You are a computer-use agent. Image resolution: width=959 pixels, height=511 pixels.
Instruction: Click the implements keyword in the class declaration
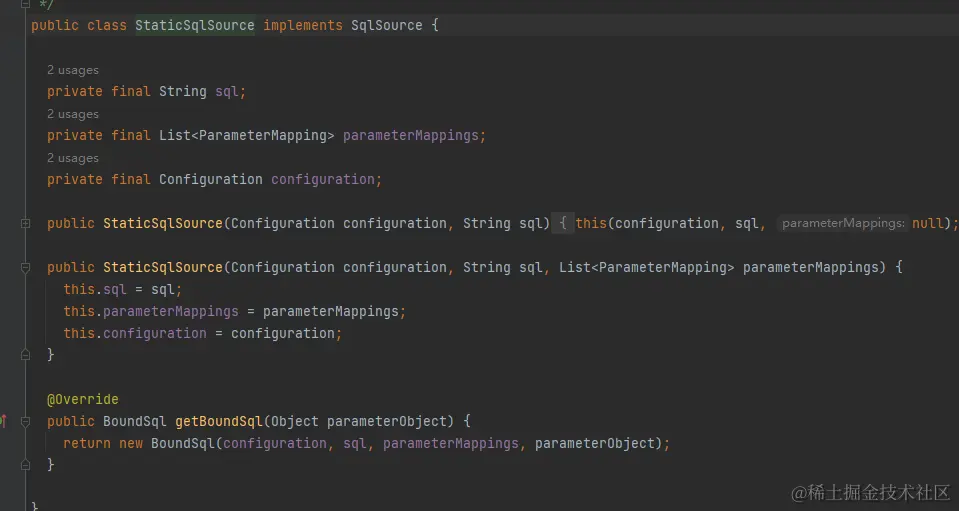point(303,26)
